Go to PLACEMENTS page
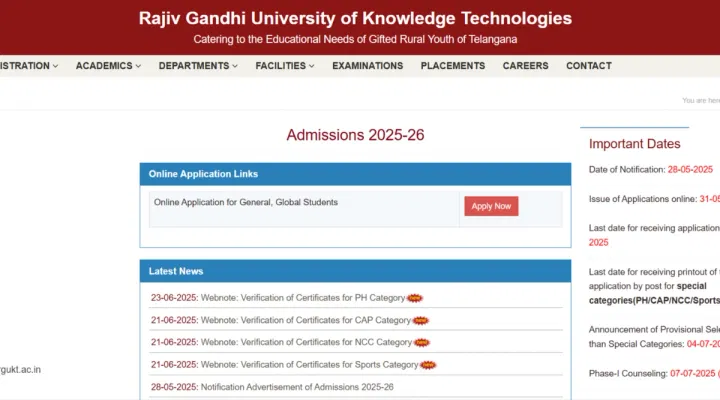720x400 pixels. 453,66
